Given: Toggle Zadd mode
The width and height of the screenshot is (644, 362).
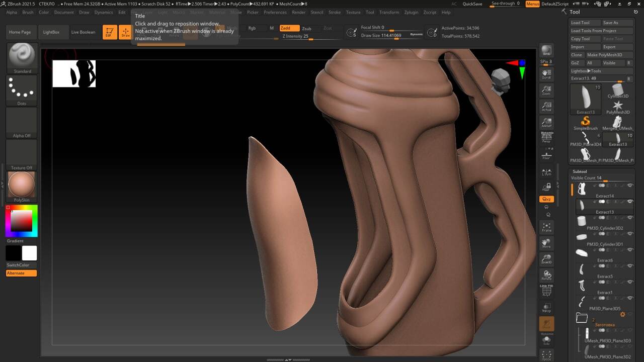Looking at the screenshot, I should (289, 28).
